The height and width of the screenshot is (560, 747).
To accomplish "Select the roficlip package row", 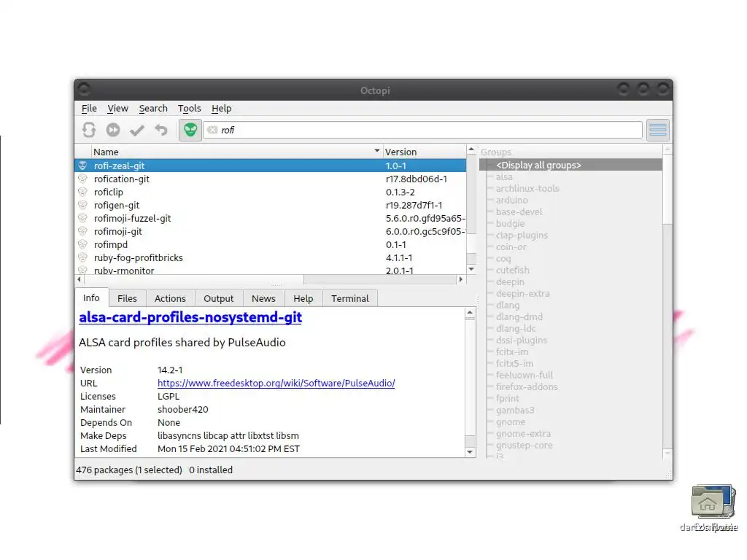I will pos(271,192).
